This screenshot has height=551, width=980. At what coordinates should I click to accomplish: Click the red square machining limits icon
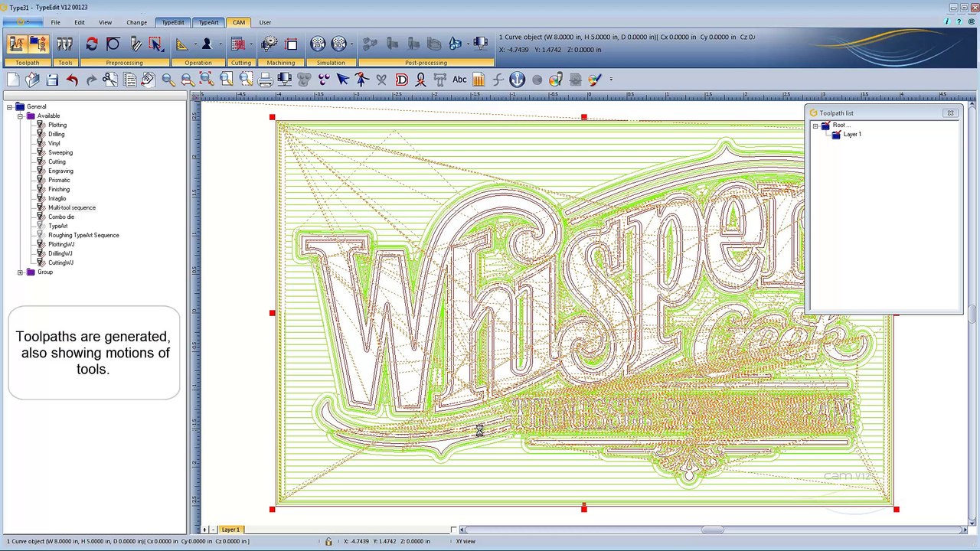(291, 44)
